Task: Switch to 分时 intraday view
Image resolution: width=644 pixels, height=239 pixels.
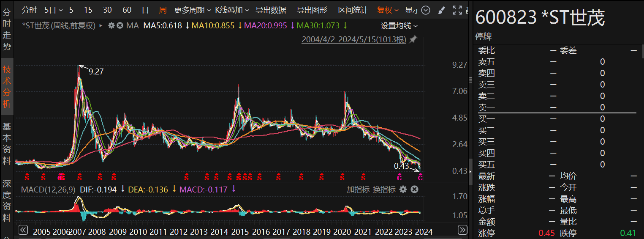Action: click(x=29, y=10)
